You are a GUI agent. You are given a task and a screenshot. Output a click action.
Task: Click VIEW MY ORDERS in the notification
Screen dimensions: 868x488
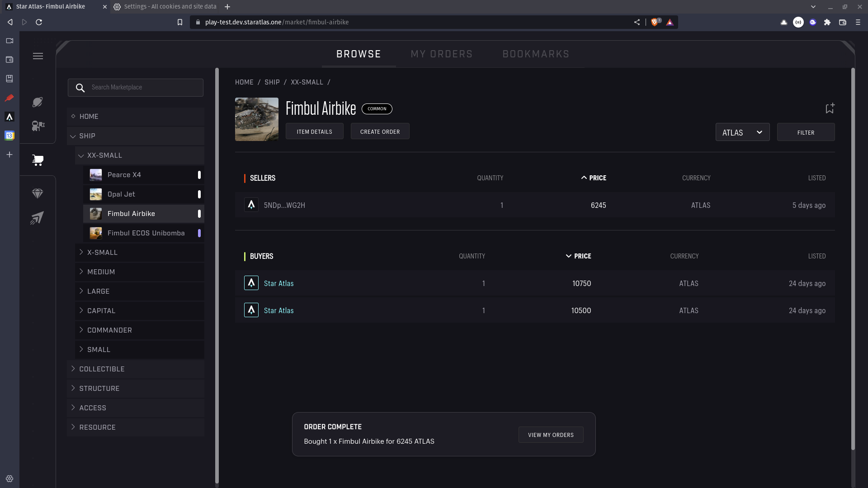pos(551,435)
